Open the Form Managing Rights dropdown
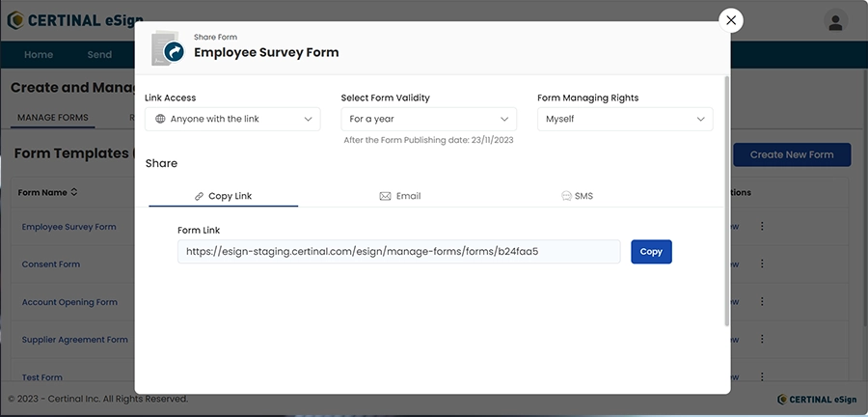Screen dimensions: 868x417 [x=625, y=119]
